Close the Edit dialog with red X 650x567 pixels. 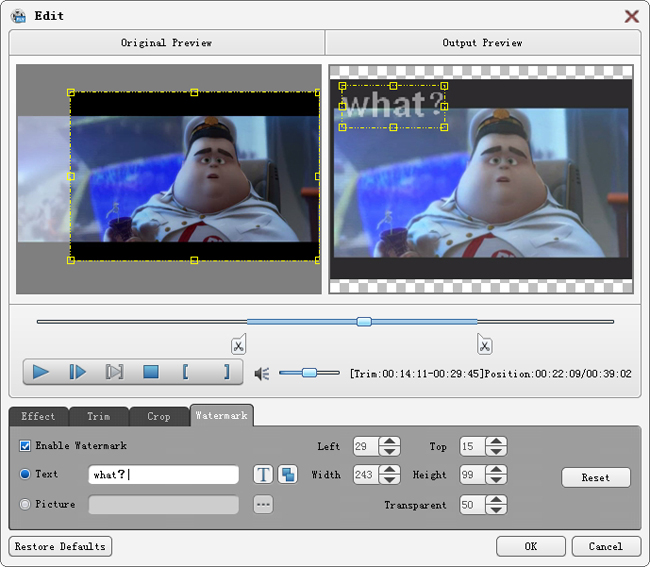(631, 16)
